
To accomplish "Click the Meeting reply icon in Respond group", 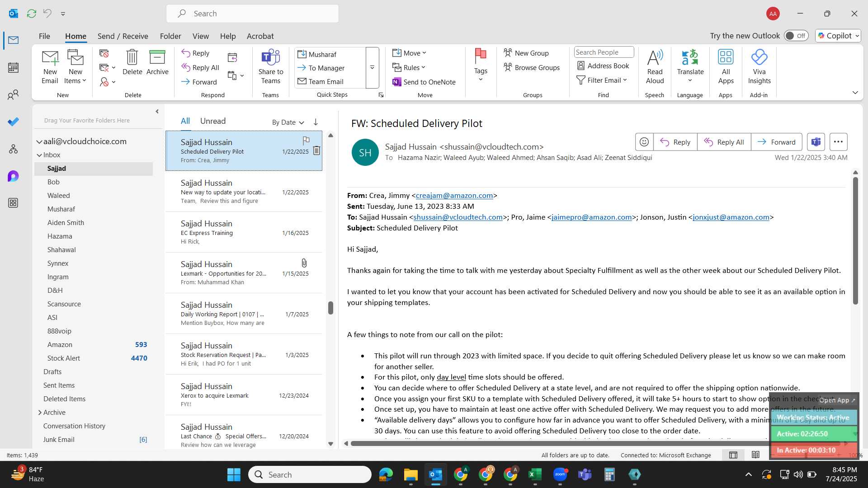I will pos(232,57).
